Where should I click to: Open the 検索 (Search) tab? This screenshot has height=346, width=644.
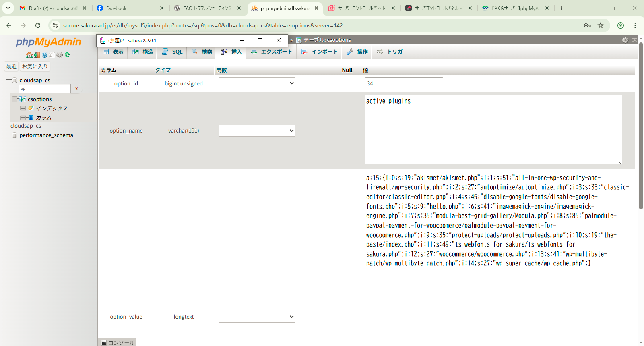(x=202, y=52)
